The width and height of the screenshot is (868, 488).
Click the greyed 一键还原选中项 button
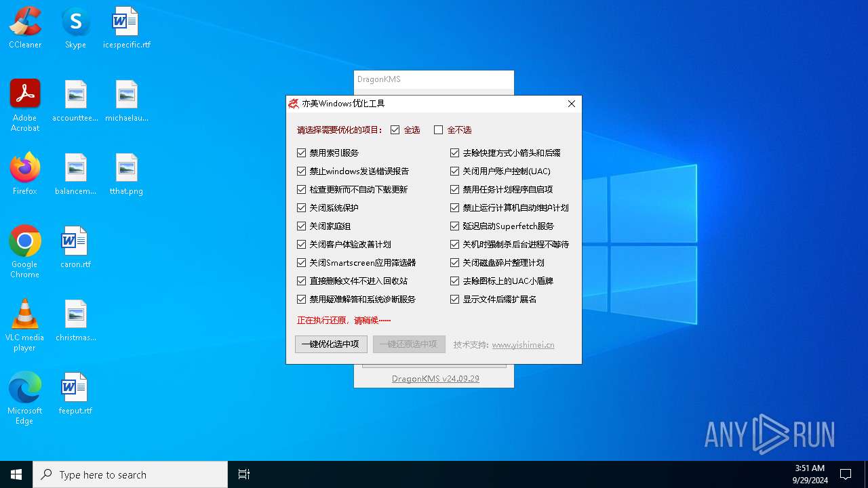(x=409, y=344)
